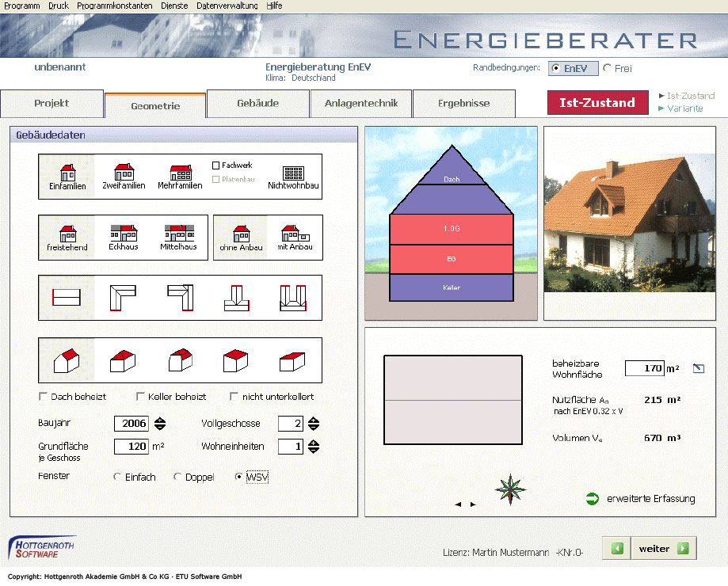Switch to the Gebäude tab
This screenshot has width=728, height=586.
(258, 103)
